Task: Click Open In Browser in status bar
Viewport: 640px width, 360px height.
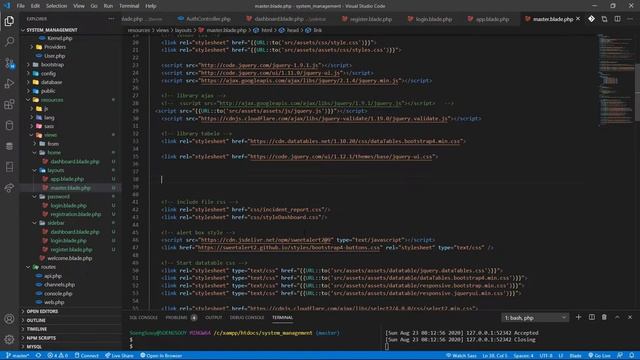Action: coord(161,356)
